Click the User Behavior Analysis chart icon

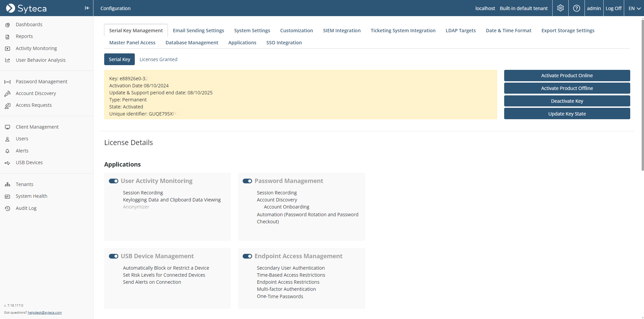point(7,60)
